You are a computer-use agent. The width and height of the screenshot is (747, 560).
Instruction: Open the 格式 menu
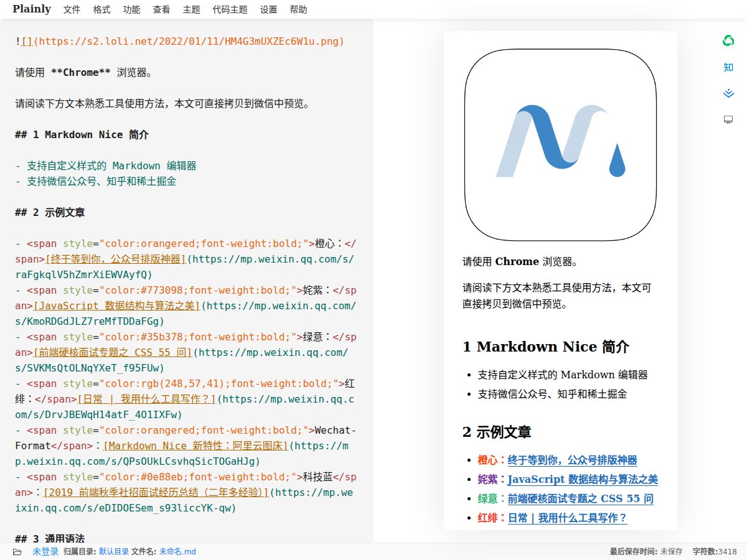[x=101, y=10]
